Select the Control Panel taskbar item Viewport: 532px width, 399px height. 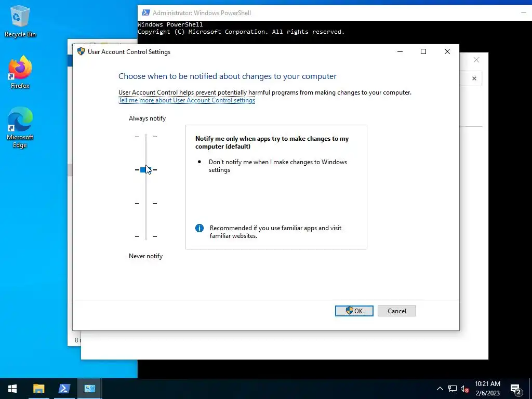89,389
